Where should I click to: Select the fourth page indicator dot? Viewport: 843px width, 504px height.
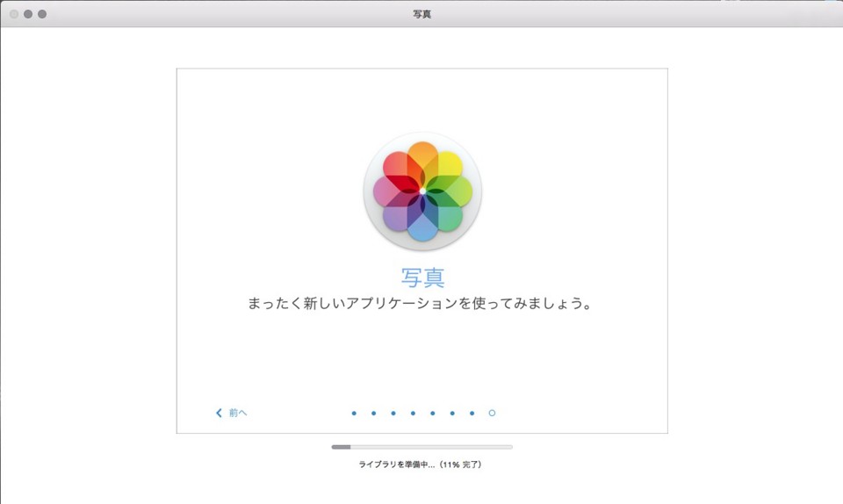coord(413,414)
